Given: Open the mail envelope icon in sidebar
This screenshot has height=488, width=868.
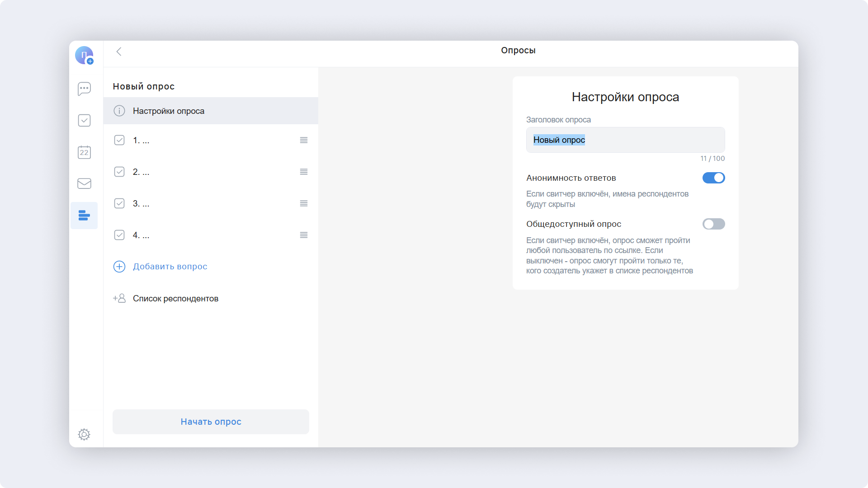Looking at the screenshot, I should point(84,183).
